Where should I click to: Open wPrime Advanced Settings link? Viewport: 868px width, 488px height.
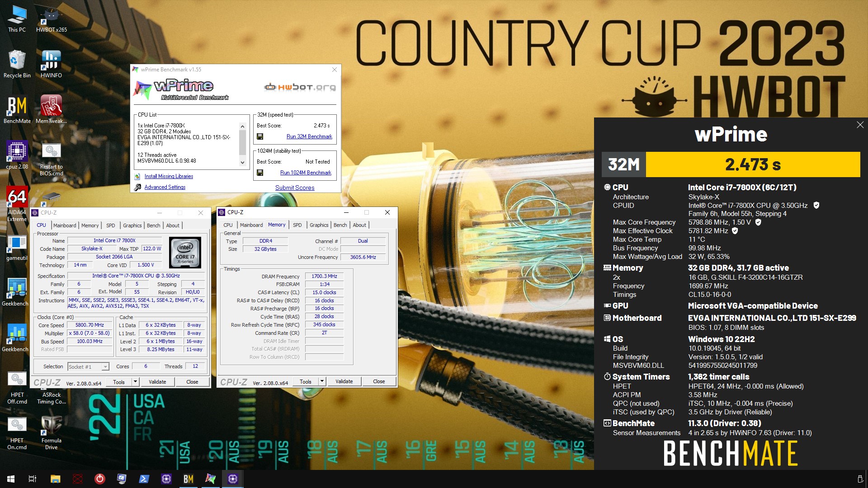[165, 187]
